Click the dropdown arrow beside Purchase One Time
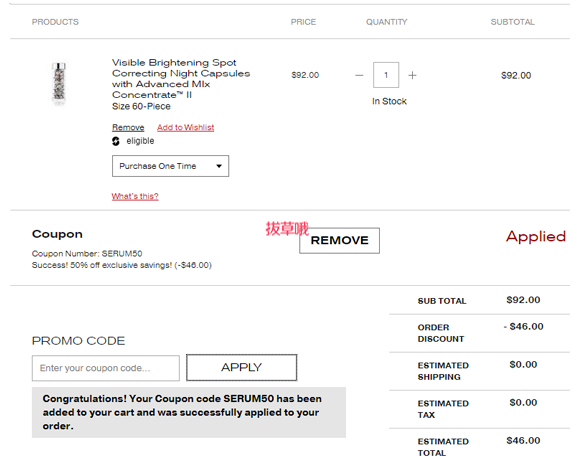This screenshot has height=457, width=574. (219, 166)
